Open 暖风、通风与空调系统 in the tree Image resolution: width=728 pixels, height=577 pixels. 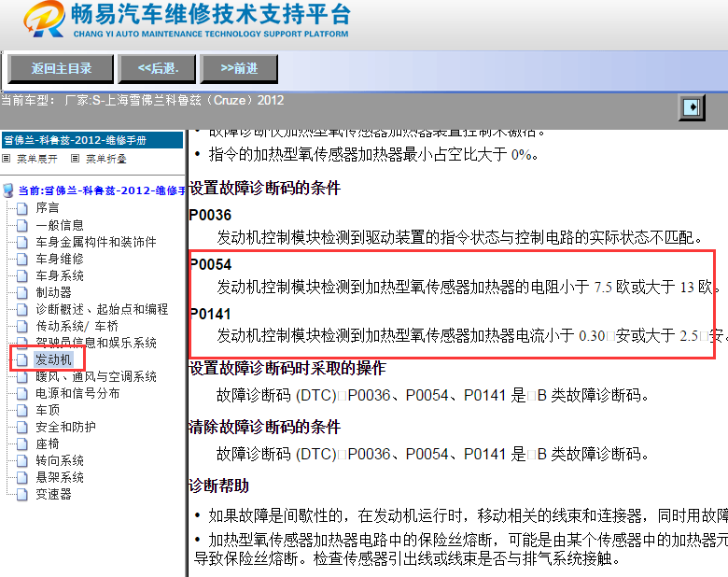95,377
